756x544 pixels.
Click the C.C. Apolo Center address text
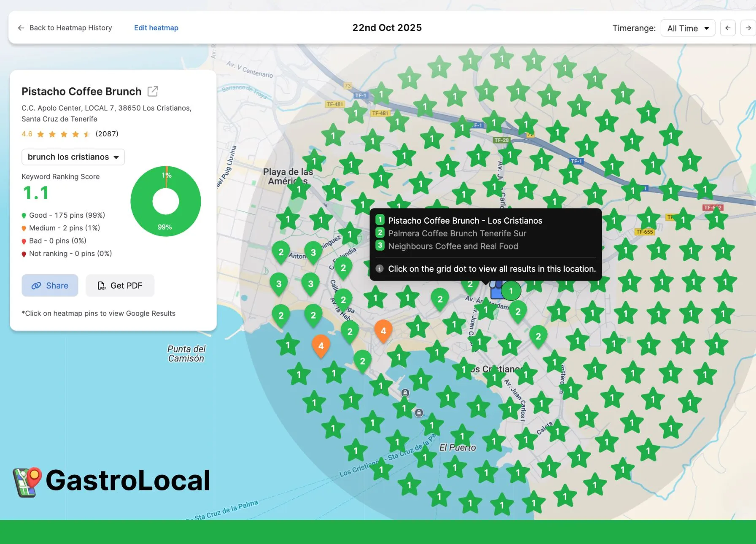(x=106, y=114)
